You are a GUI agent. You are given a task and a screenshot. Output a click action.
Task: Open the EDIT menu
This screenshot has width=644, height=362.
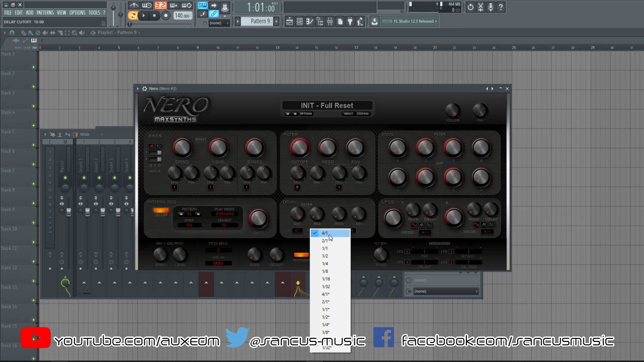pos(19,13)
